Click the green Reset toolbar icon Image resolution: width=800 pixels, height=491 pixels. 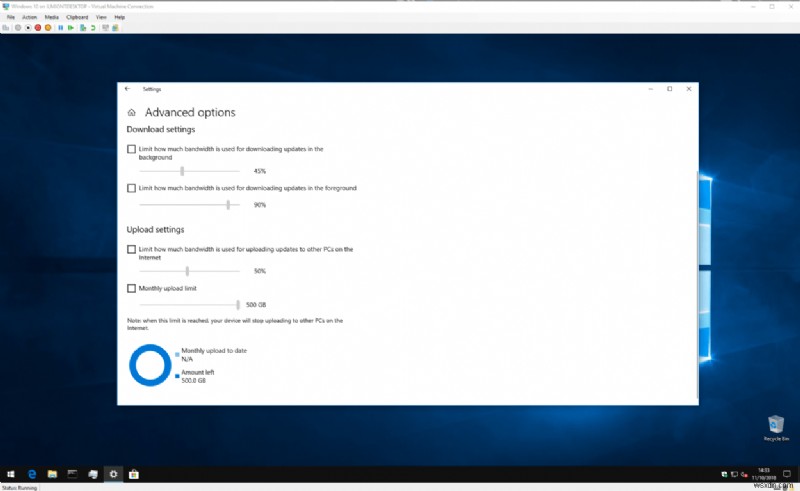pos(71,28)
